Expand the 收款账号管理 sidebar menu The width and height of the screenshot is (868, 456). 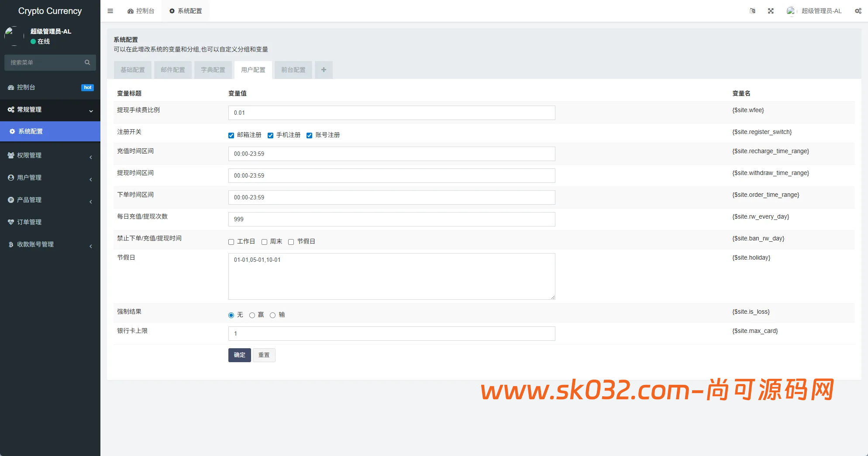click(x=35, y=244)
